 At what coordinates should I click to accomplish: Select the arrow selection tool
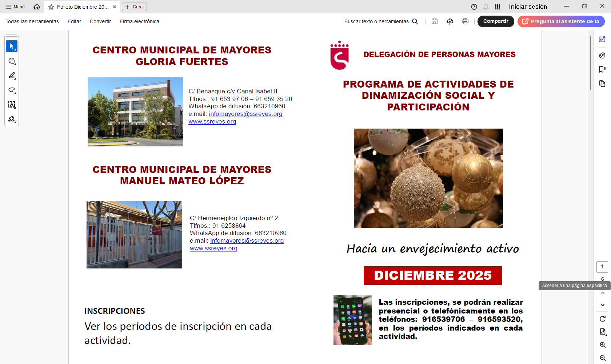point(12,46)
